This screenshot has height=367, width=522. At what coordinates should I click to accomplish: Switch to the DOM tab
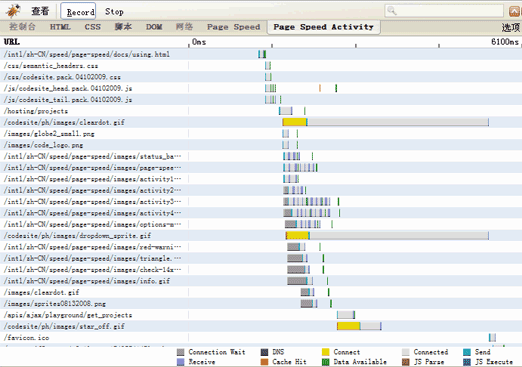154,27
